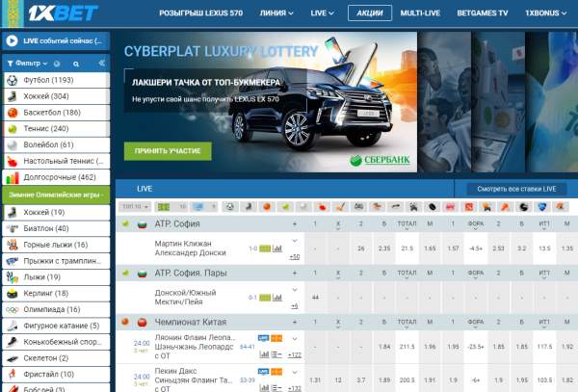Open green field tracker for Мартин Клижан match

pos(265,248)
